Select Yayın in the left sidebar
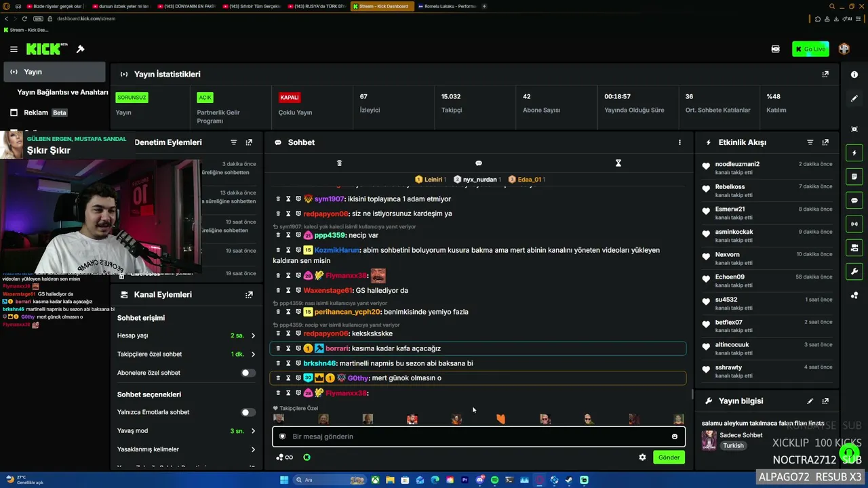The width and height of the screenshot is (868, 488). point(54,72)
